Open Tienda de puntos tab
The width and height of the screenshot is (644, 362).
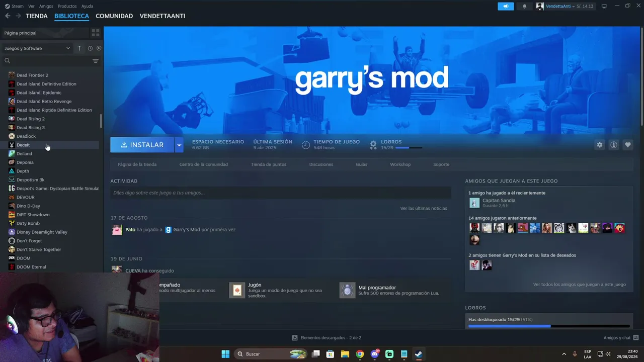[269, 164]
